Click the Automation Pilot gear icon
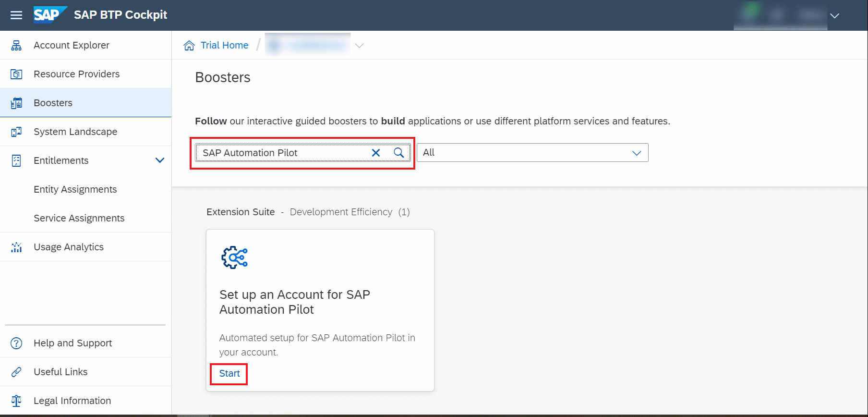This screenshot has width=868, height=417. 234,258
